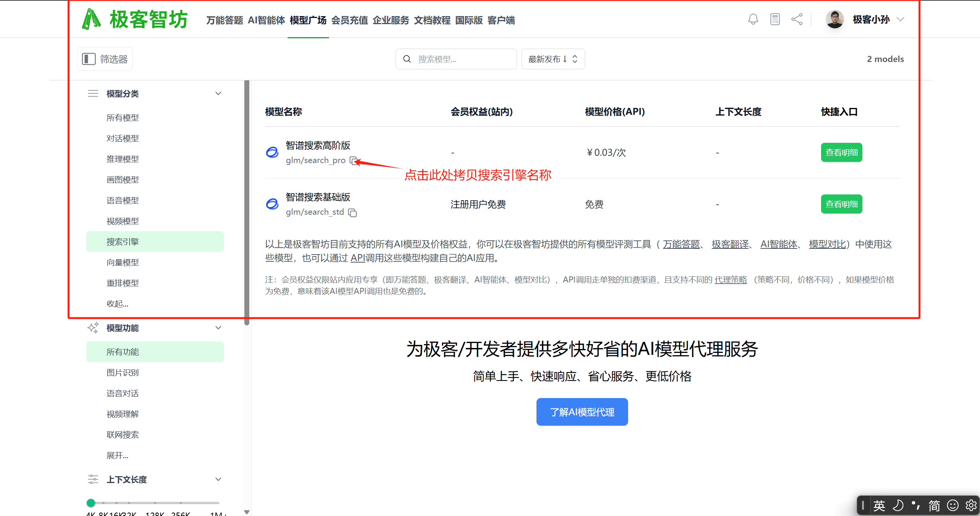Follow the 模型对比 link in description
Viewport: 980px width, 516px height.
828,244
